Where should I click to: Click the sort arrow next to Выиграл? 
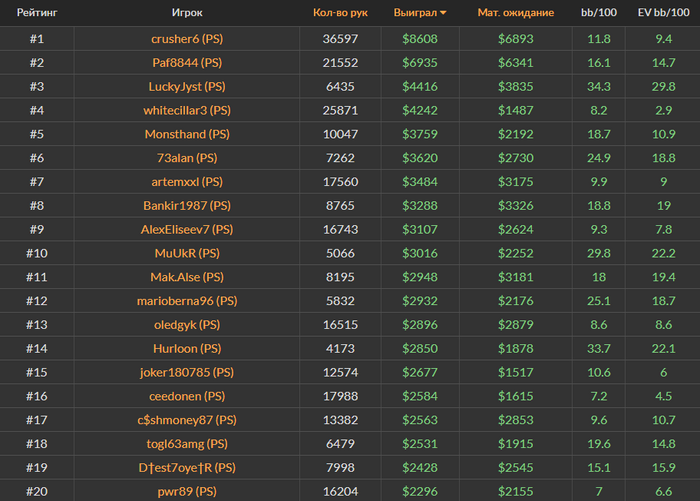click(443, 13)
